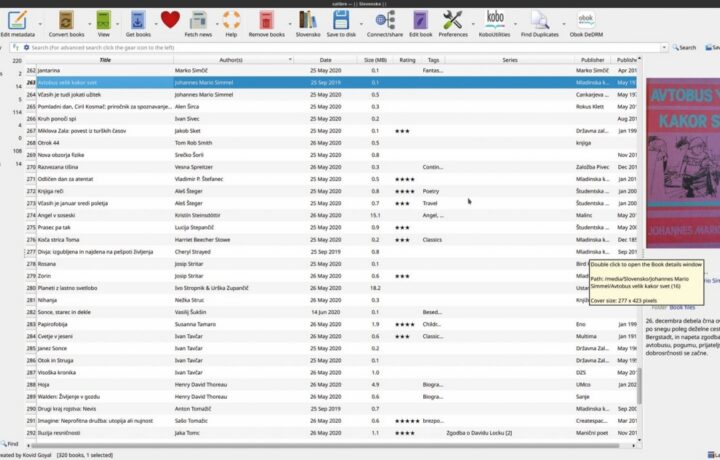Expand the KoboUtilities dropdown arrow
Screen dimensions: 720x460
tap(515, 24)
